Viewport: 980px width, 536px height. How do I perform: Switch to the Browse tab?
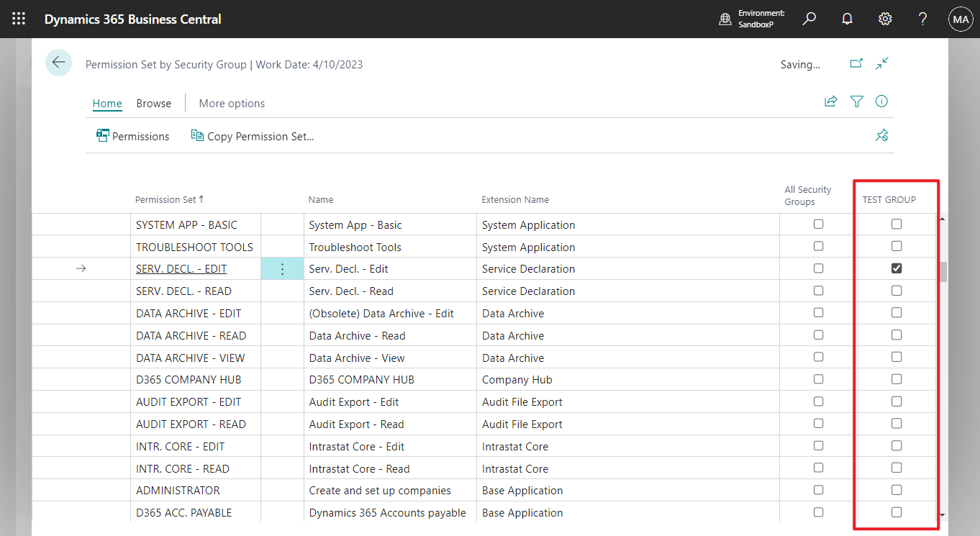click(154, 104)
